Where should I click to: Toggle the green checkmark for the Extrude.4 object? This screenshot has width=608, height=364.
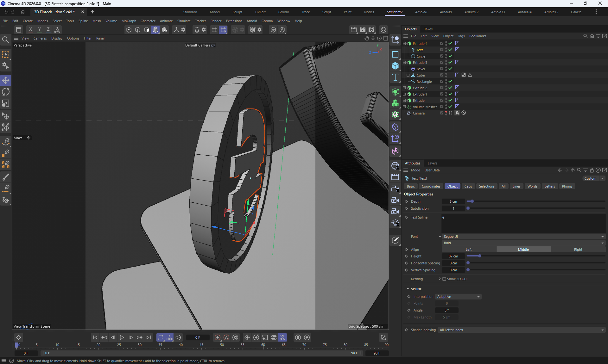tap(450, 43)
